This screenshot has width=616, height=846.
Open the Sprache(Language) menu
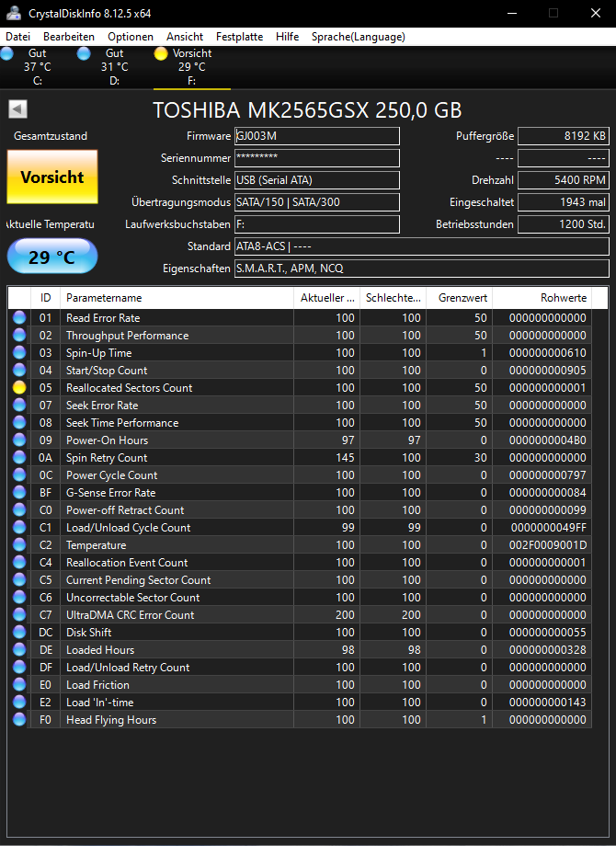click(359, 37)
